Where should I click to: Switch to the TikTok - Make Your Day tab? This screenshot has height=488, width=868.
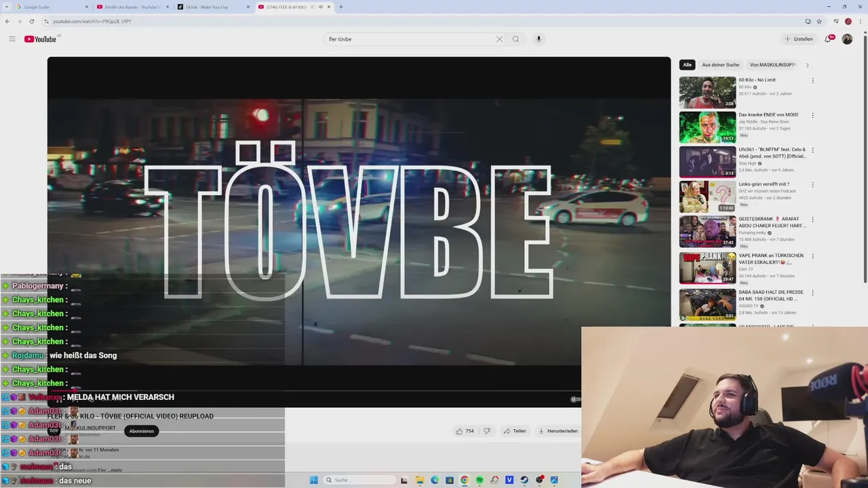(x=213, y=7)
